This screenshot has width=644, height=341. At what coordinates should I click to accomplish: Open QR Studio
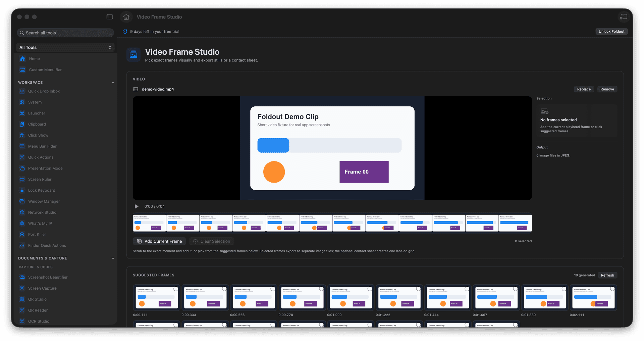65,299
